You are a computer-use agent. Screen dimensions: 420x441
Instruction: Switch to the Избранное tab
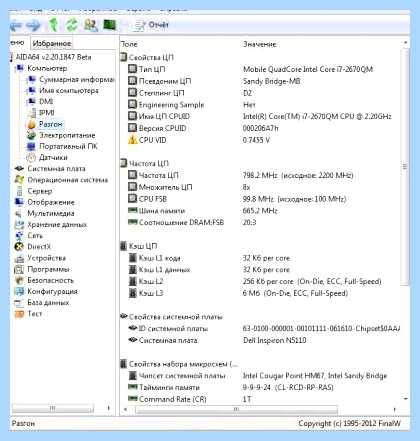pos(52,43)
